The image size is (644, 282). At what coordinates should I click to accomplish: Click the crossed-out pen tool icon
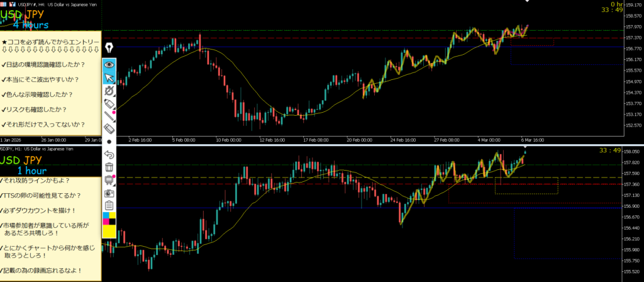tap(109, 91)
